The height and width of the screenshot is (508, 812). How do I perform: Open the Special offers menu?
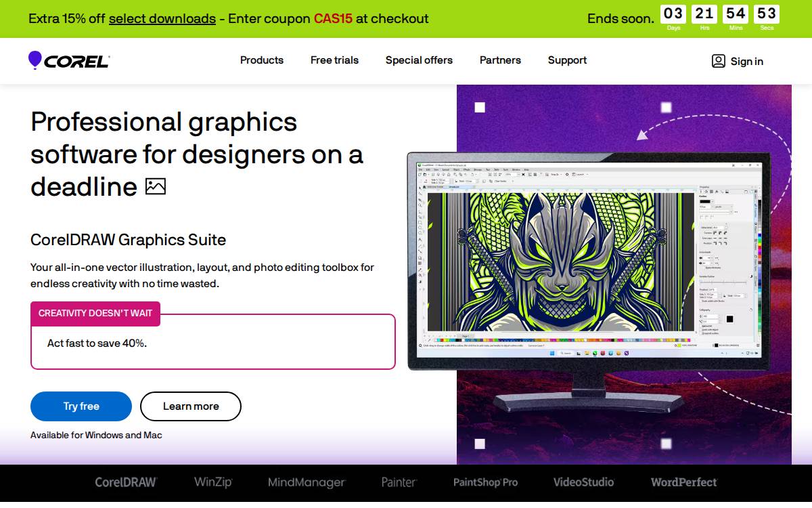419,60
